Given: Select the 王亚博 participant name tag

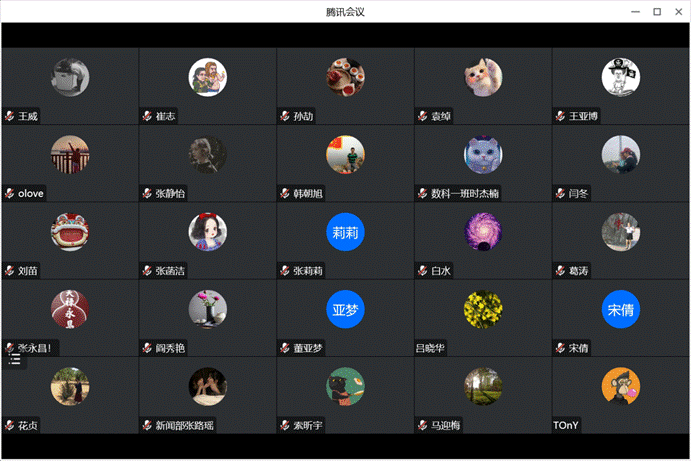Looking at the screenshot, I should pyautogui.click(x=583, y=116).
